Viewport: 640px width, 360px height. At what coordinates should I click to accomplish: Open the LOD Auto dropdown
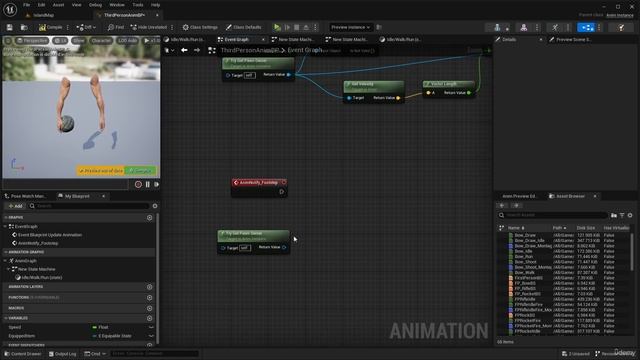[127, 40]
